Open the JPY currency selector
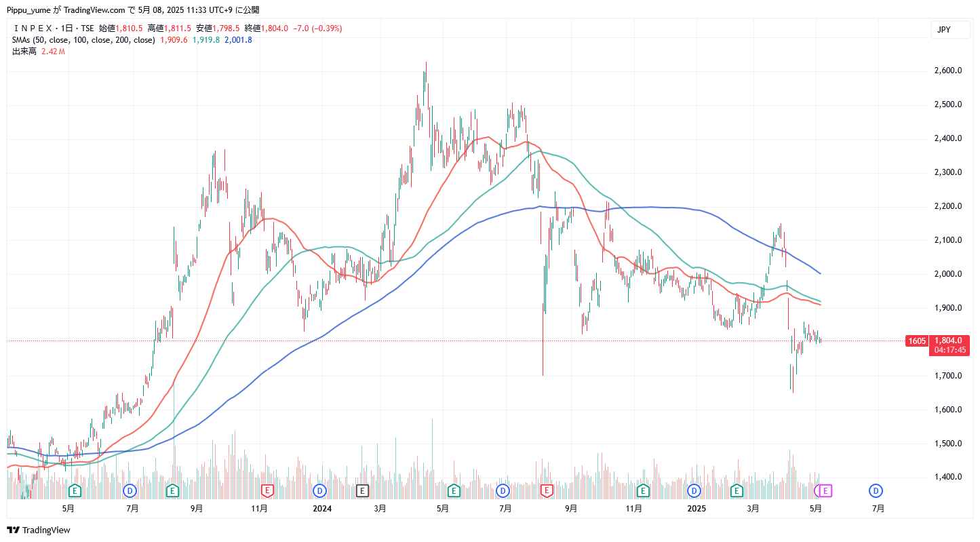 (x=950, y=30)
